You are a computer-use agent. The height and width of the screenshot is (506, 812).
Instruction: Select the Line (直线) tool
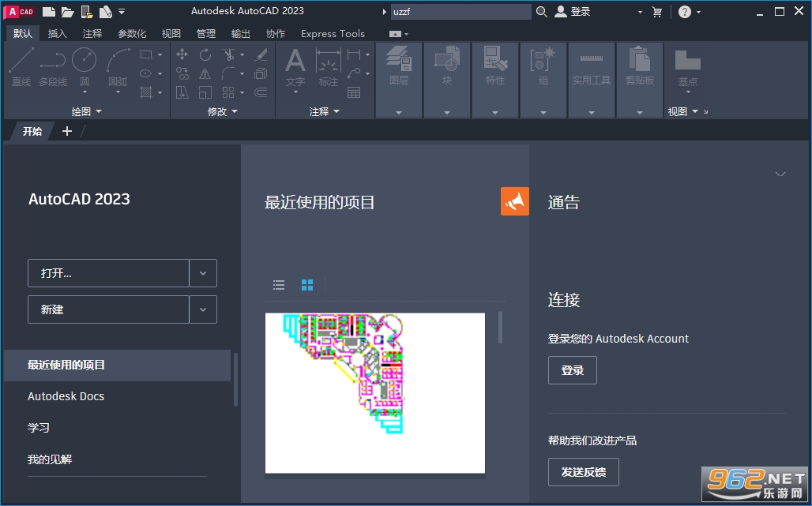[21, 67]
